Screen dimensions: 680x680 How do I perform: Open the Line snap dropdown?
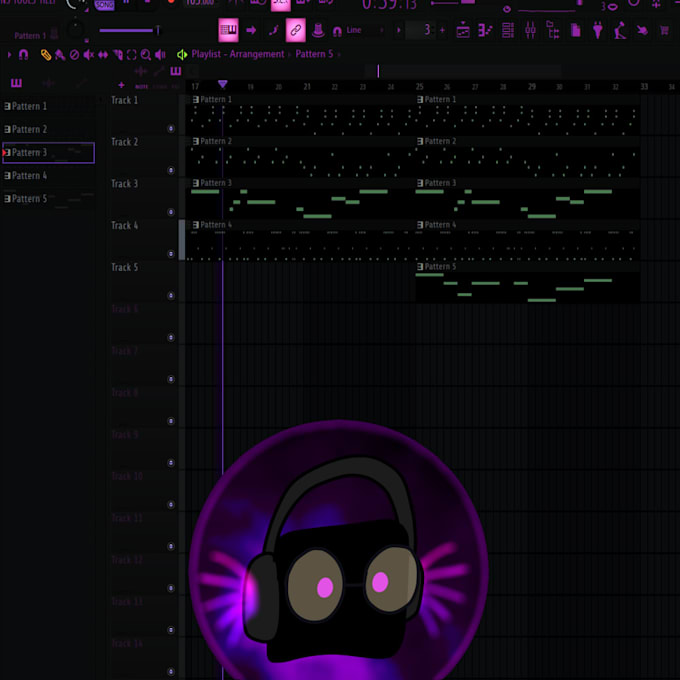364,30
